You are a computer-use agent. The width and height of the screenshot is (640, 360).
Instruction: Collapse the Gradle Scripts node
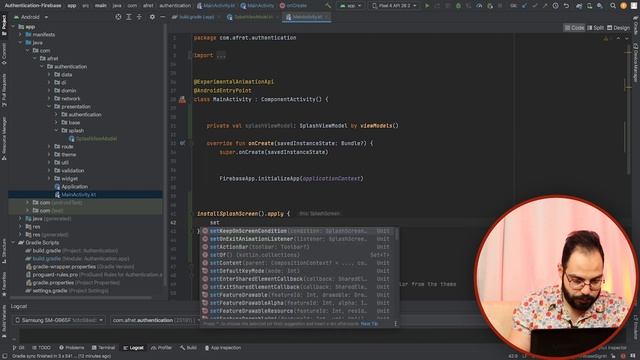coord(13,242)
